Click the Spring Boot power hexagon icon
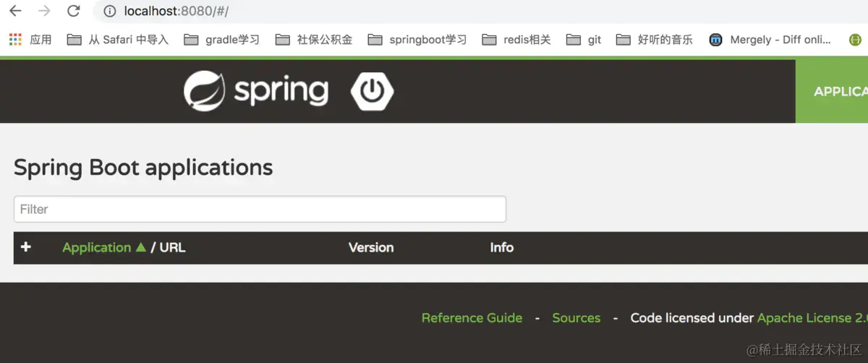 (373, 90)
